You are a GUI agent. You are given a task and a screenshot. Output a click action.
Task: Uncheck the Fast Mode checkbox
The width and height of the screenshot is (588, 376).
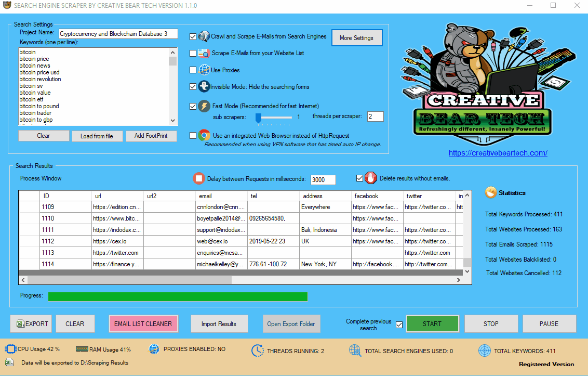coord(193,106)
